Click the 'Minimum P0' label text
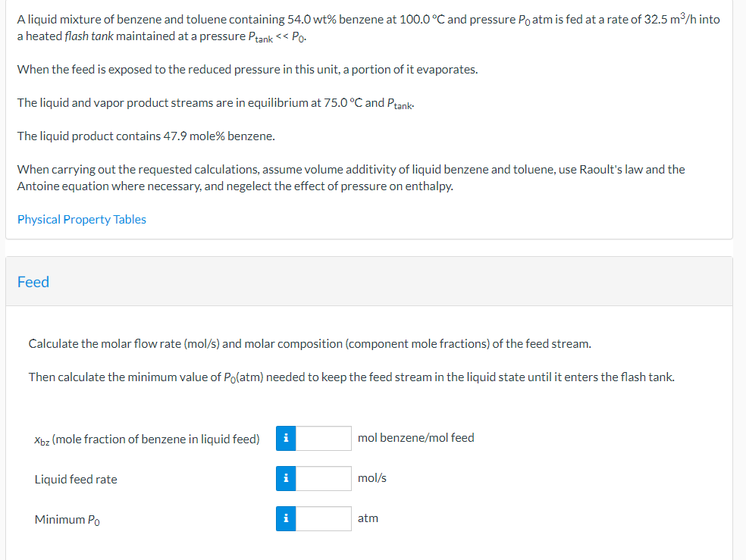This screenshot has width=746, height=560. coord(67,520)
